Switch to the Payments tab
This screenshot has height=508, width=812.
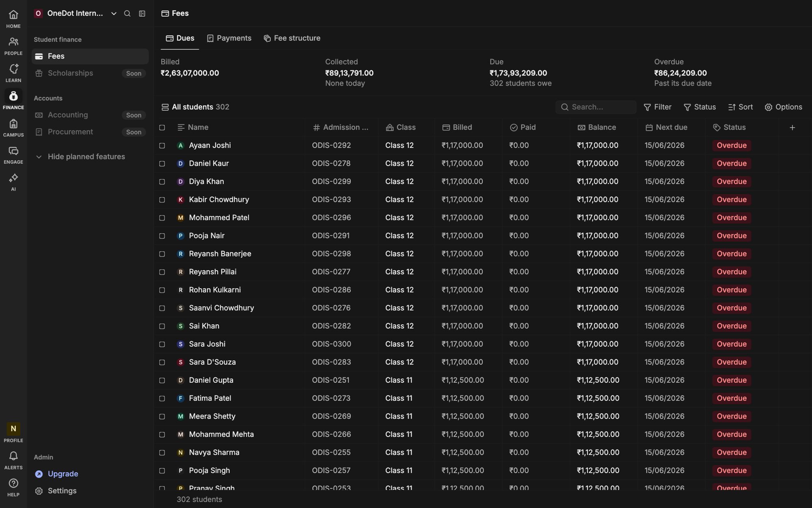point(229,38)
